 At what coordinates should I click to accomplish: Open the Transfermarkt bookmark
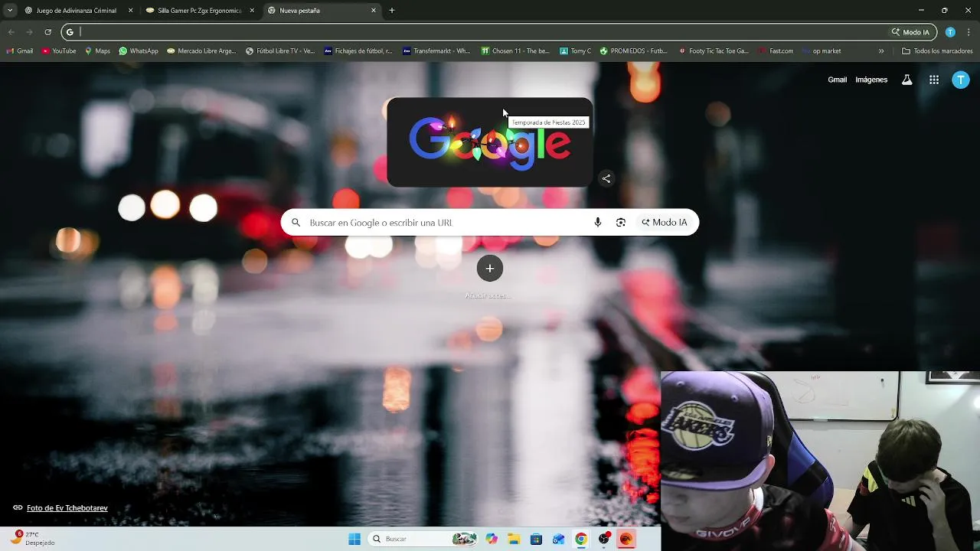pos(436,51)
